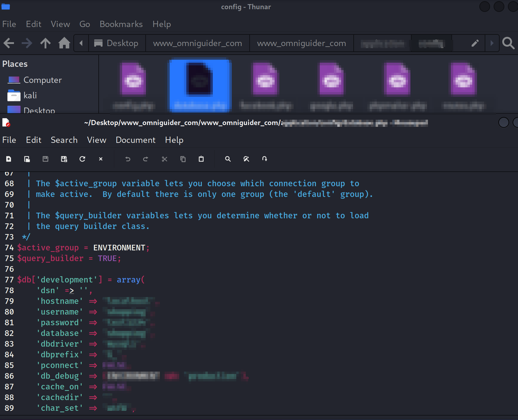Go forward in Thunar navigation
This screenshot has height=420, width=518.
pyautogui.click(x=27, y=43)
